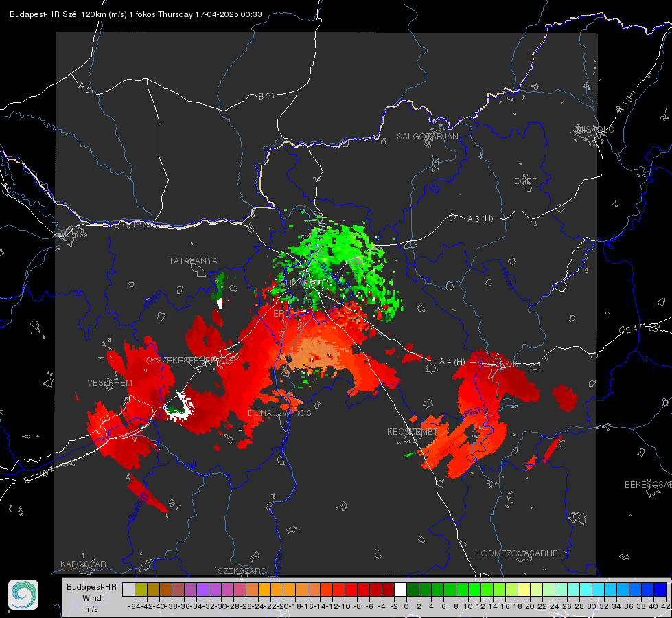
Task: Click the 'Budapest-HR Wind m/s' legend label
Action: [91, 598]
